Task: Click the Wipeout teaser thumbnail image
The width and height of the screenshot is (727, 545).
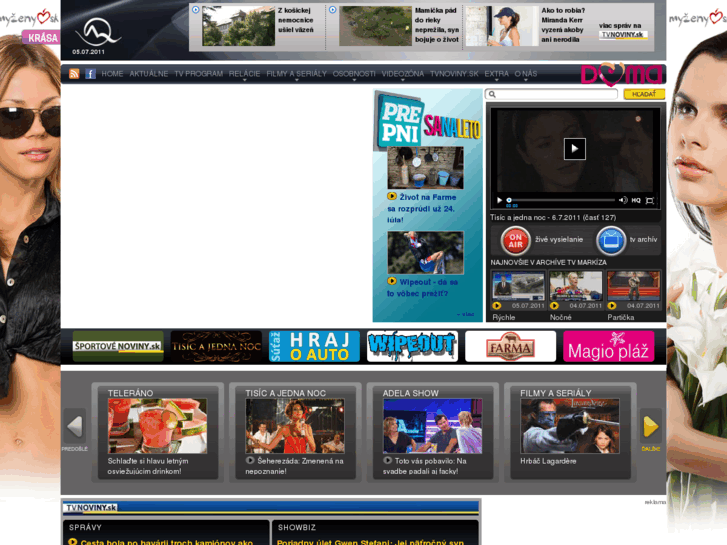Action: pyautogui.click(x=425, y=252)
